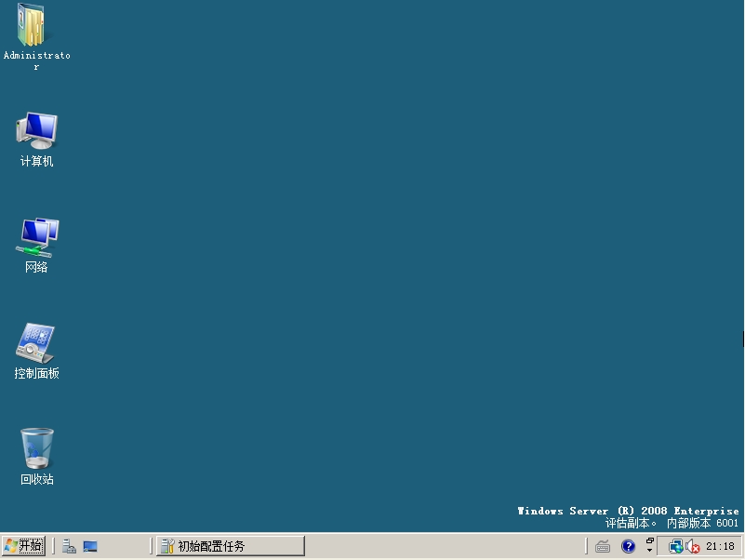Select the 回收站 recycle bin icon image
Viewport: 745px width, 560px height.
(36, 449)
